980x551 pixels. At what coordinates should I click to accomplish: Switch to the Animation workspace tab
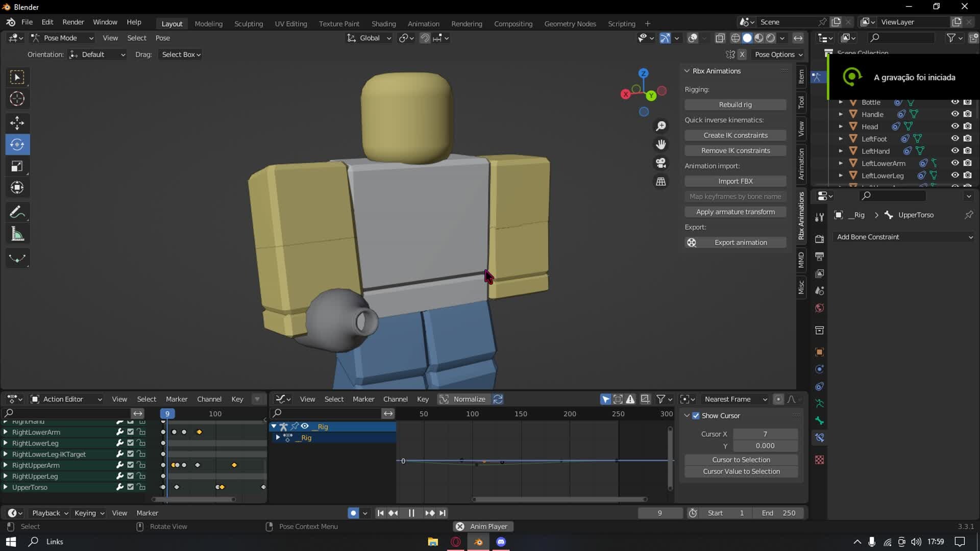pos(423,23)
